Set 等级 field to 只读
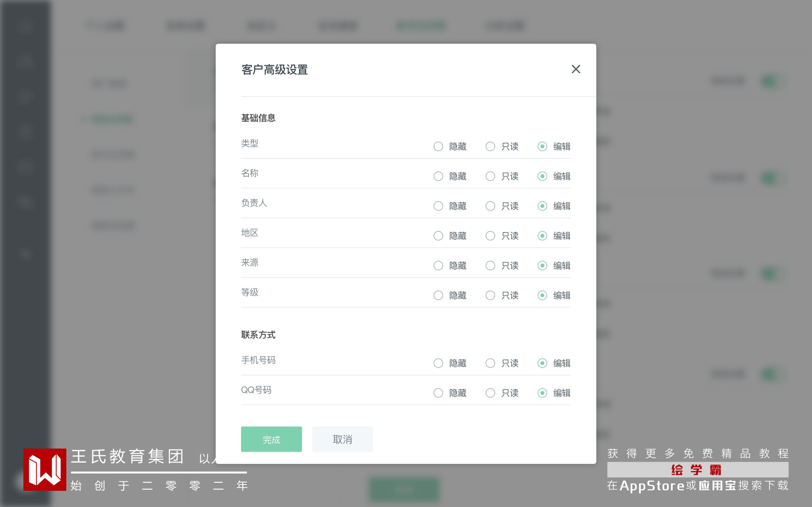Viewport: 812px width, 507px height. coord(490,295)
